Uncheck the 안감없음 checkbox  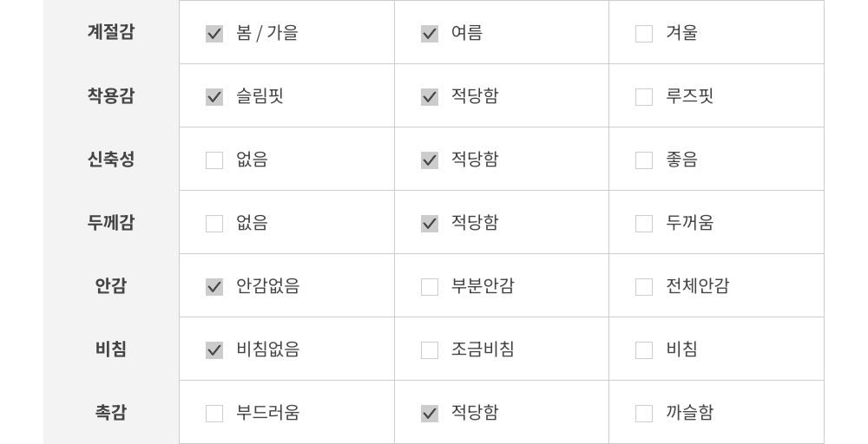[x=214, y=287]
